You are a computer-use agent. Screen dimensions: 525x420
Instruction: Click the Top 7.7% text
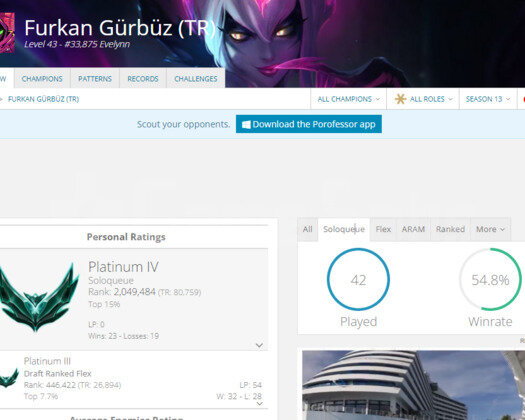click(41, 396)
